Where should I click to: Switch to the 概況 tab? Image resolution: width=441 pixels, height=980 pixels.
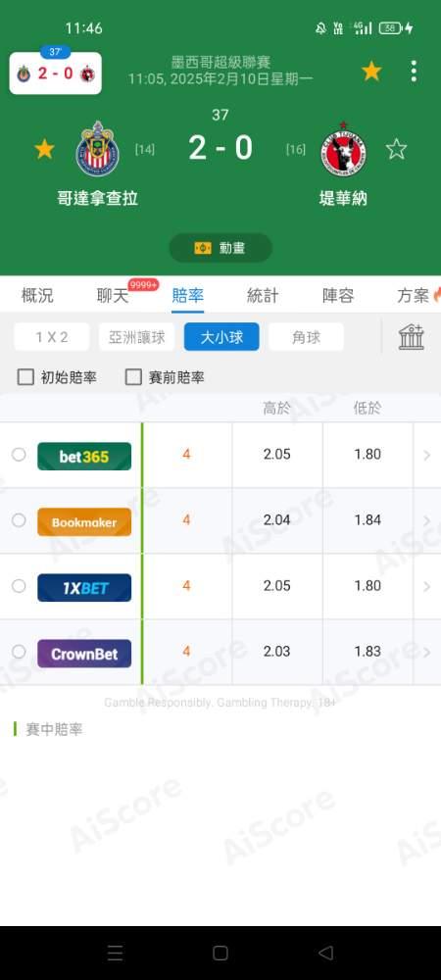pos(37,296)
